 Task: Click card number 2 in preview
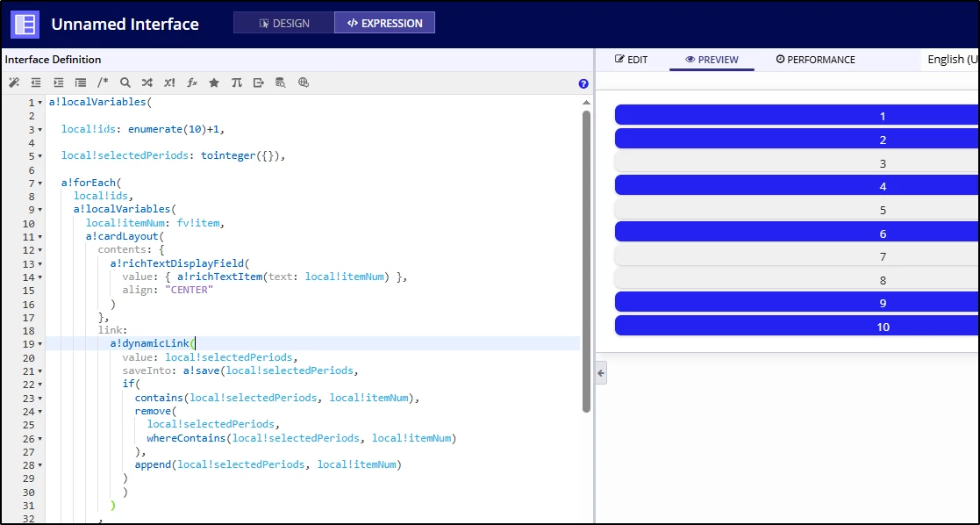pos(798,139)
